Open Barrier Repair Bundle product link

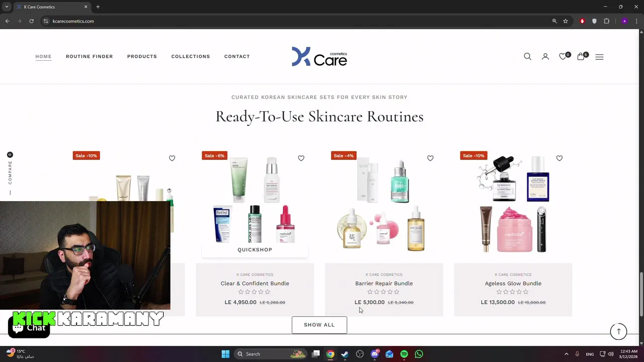(384, 284)
